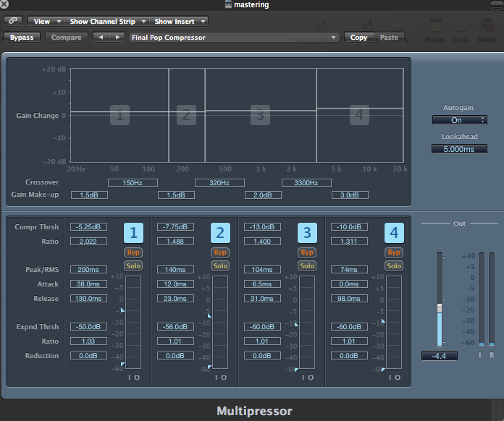
Task: Click 3300Hz crossover field
Action: click(306, 183)
